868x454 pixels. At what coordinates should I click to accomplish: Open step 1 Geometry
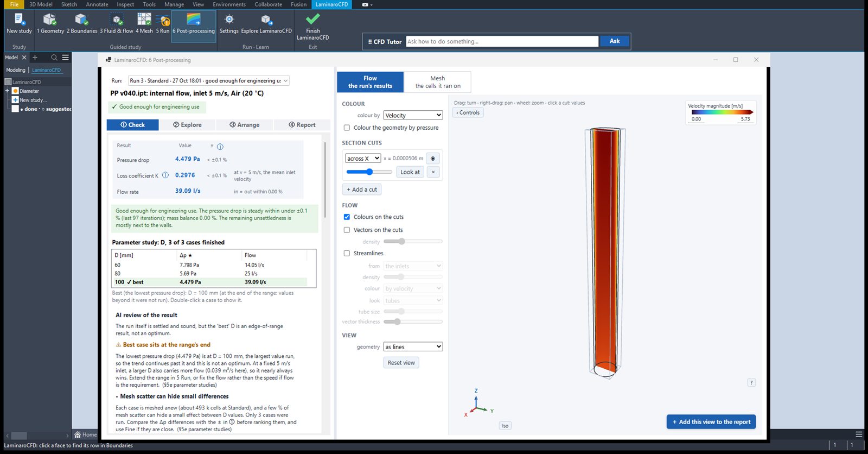click(x=50, y=23)
